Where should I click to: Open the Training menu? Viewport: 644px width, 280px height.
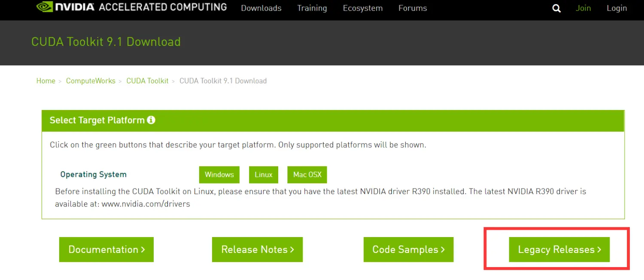coord(312,8)
